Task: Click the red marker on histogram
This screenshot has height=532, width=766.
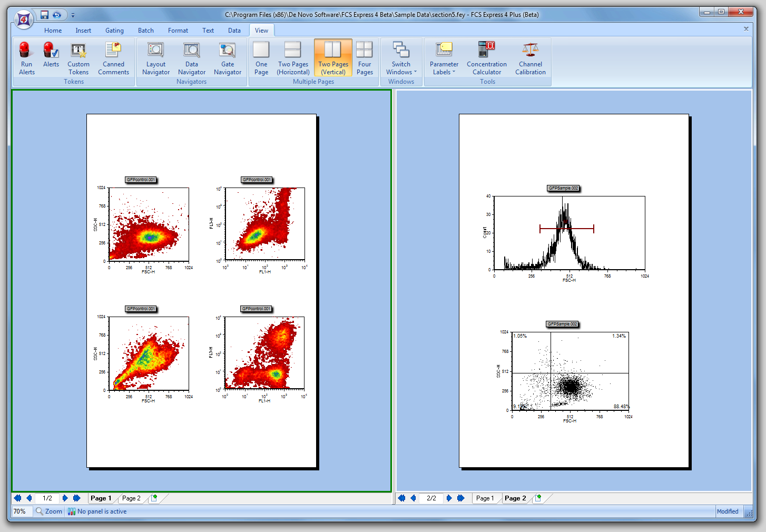Action: coord(567,229)
